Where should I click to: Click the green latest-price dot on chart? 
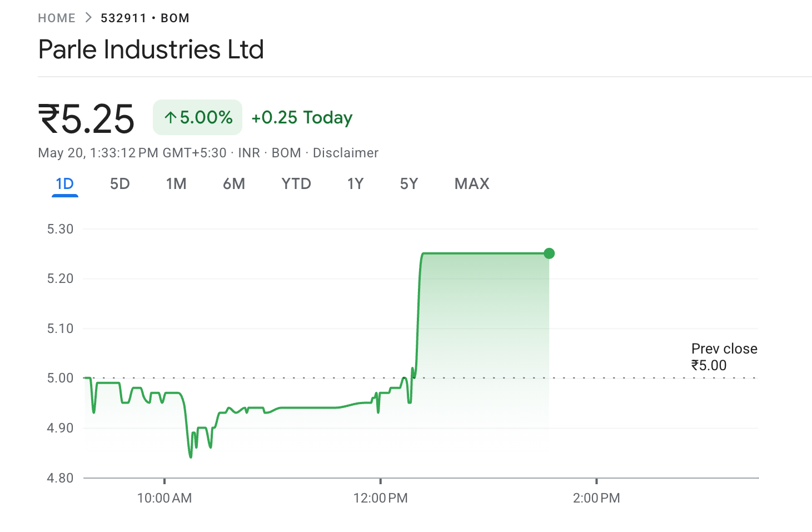coord(549,253)
